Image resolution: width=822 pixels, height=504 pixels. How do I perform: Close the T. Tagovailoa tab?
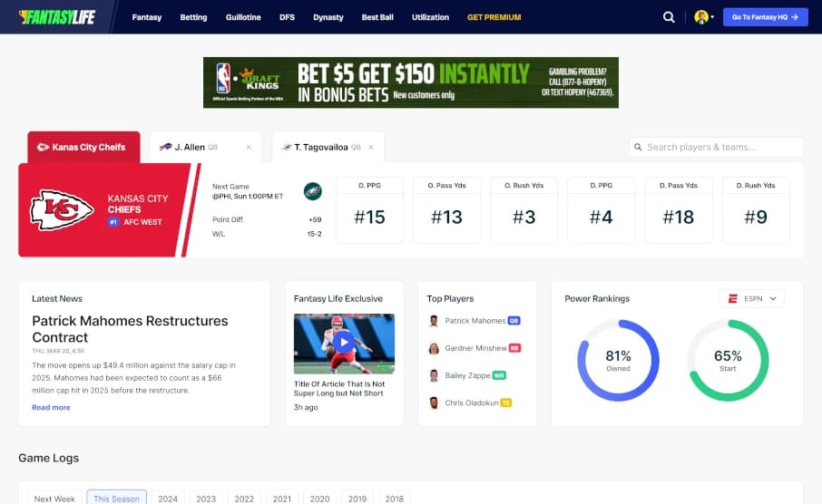371,147
